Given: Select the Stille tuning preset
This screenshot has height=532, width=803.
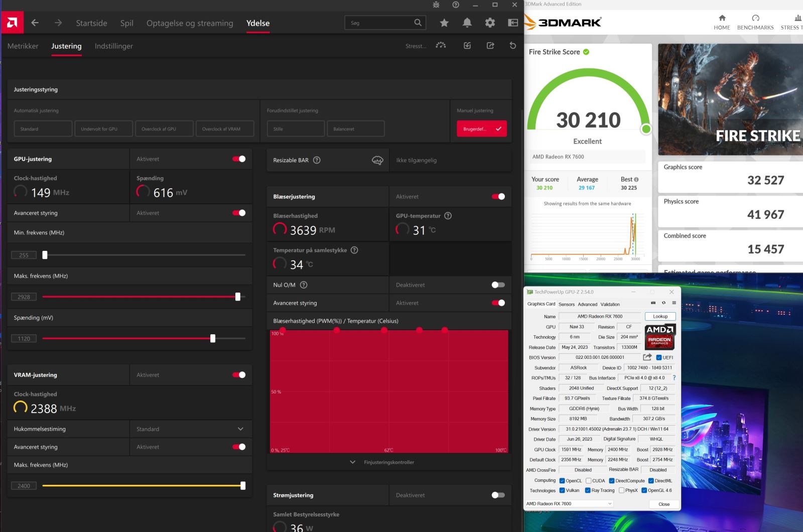Looking at the screenshot, I should [x=296, y=128].
